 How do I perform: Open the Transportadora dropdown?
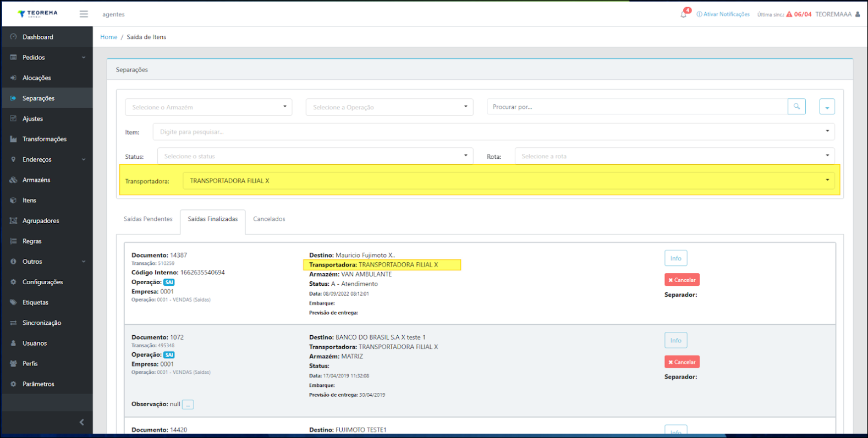(x=508, y=181)
